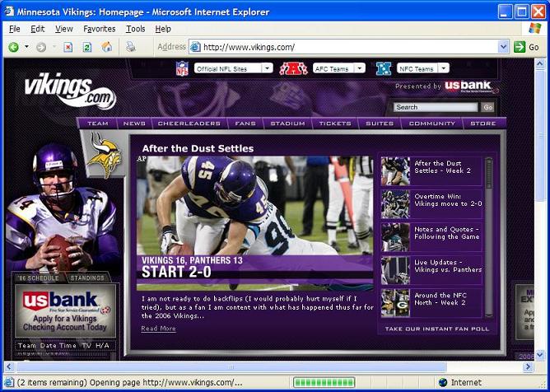The width and height of the screenshot is (550, 392).
Task: Click the NFC conference logo
Action: point(384,68)
